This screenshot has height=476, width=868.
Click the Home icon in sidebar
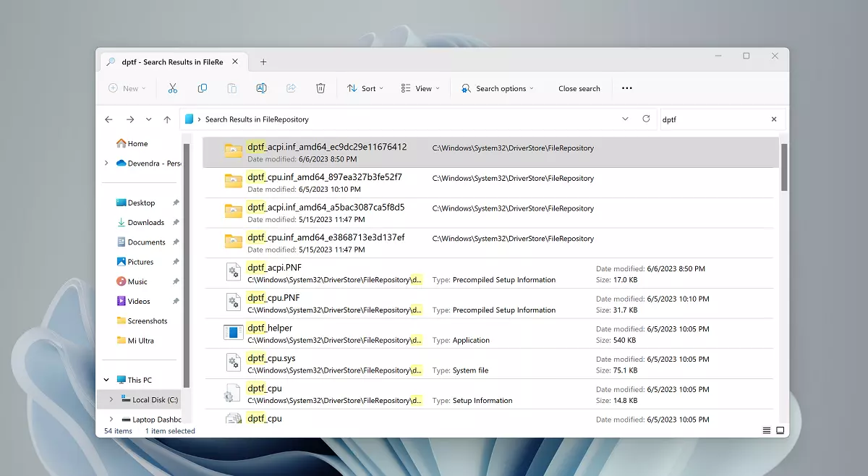(121, 143)
